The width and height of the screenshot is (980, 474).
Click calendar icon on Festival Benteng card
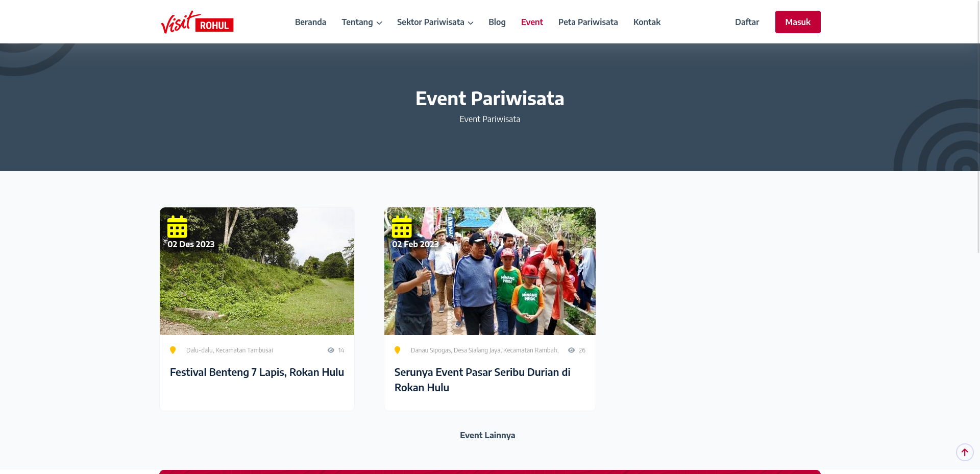[x=177, y=226]
